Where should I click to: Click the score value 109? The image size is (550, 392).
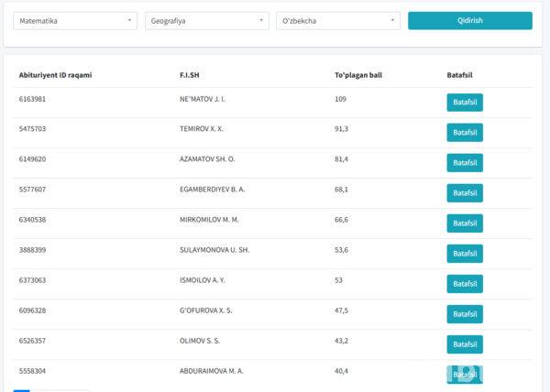(x=340, y=99)
